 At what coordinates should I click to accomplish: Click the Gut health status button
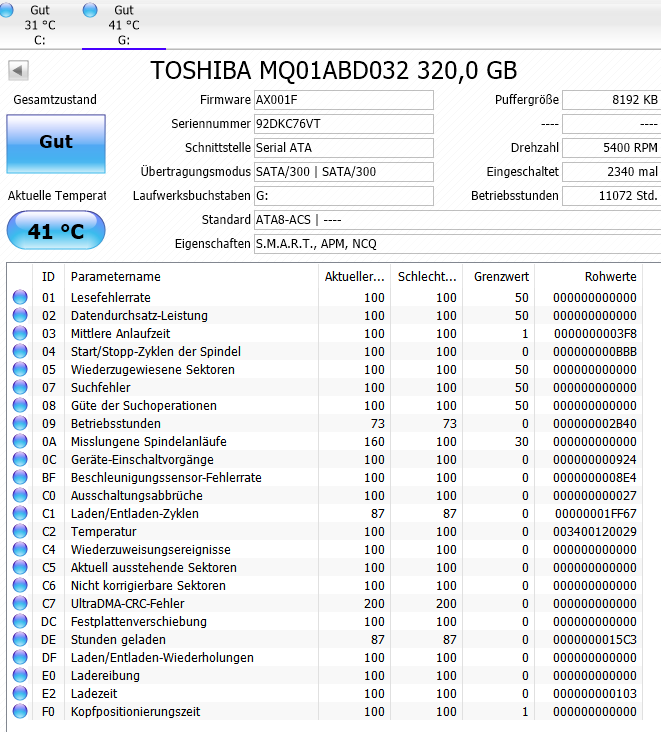pos(56,144)
